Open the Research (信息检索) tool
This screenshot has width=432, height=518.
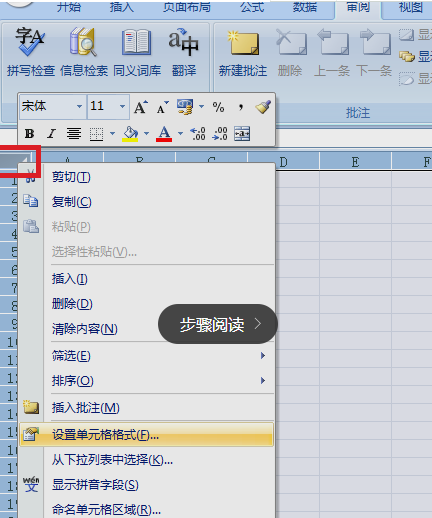click(x=84, y=52)
